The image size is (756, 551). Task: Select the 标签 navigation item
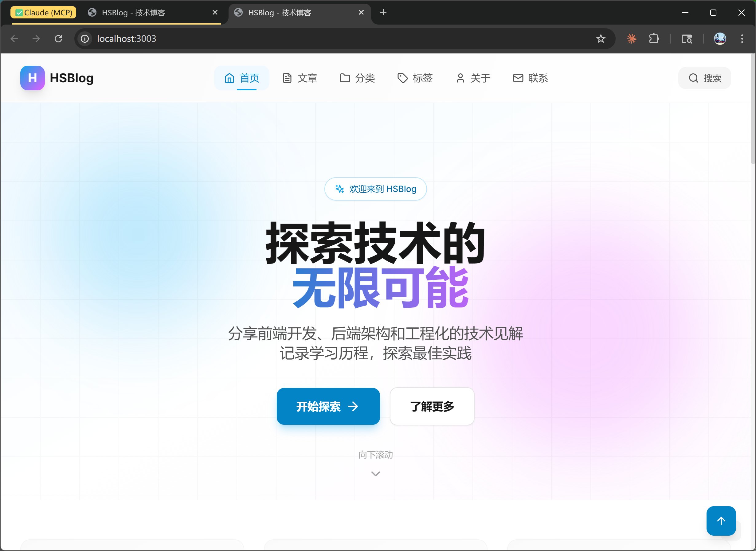click(415, 78)
